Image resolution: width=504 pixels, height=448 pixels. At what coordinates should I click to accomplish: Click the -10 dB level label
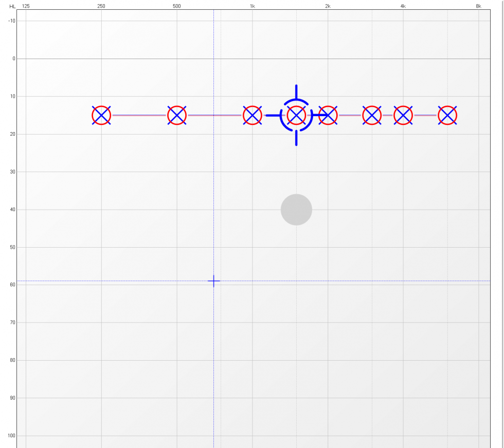[x=12, y=21]
